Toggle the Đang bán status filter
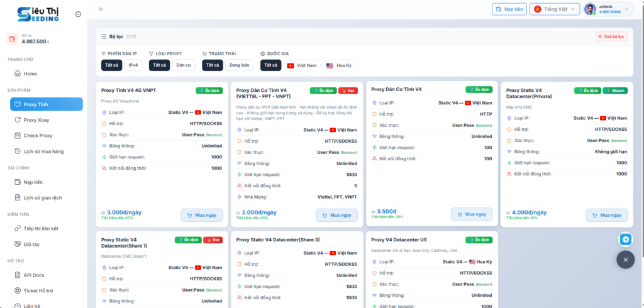644x308 pixels. coord(239,65)
